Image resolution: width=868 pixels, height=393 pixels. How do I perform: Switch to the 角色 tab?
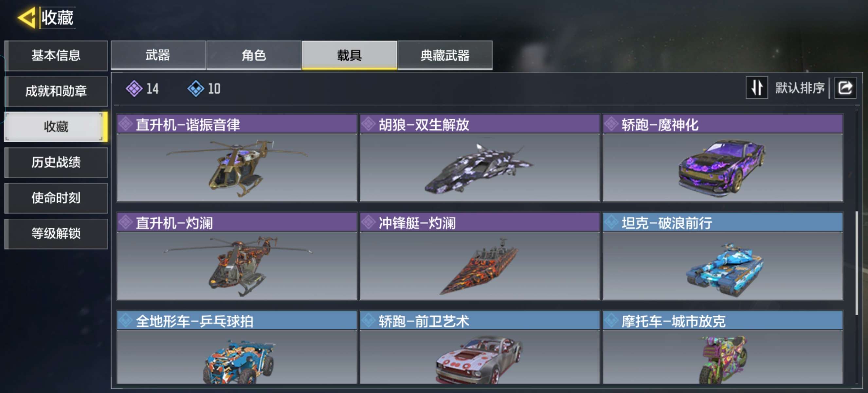click(x=254, y=55)
